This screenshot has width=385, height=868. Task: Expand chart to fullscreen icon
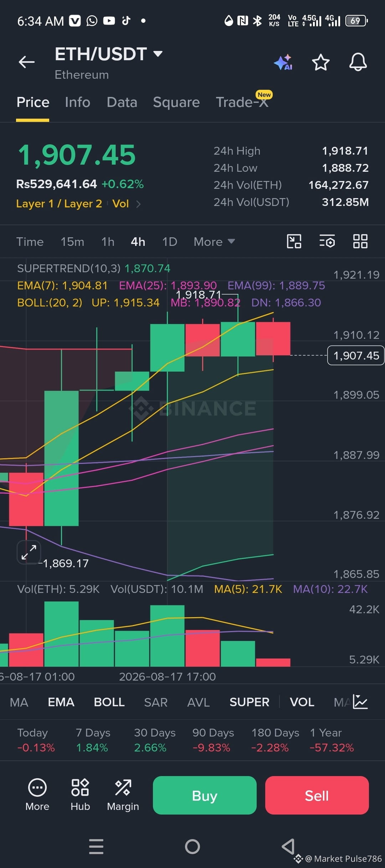[x=29, y=552]
